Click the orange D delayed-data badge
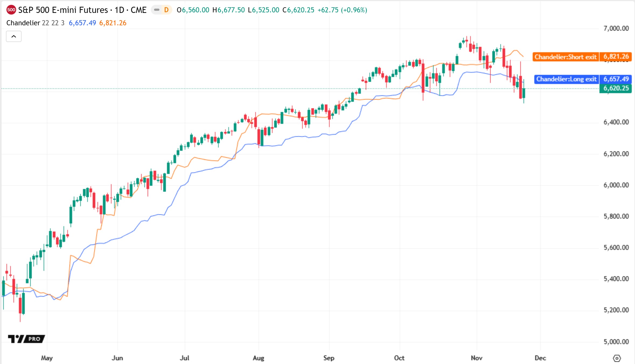The width and height of the screenshot is (635, 364). pyautogui.click(x=166, y=10)
